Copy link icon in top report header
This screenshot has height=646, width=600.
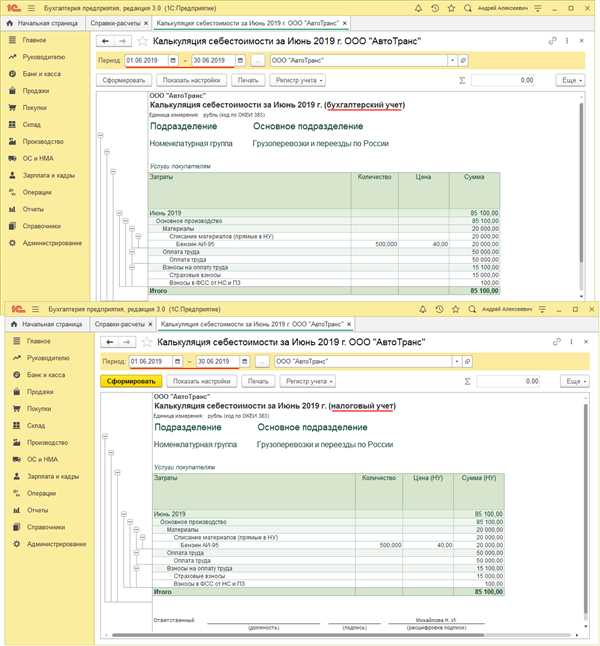pyautogui.click(x=552, y=41)
